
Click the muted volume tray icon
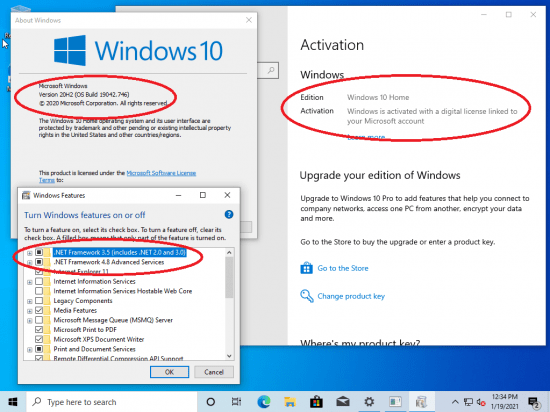[481, 403]
